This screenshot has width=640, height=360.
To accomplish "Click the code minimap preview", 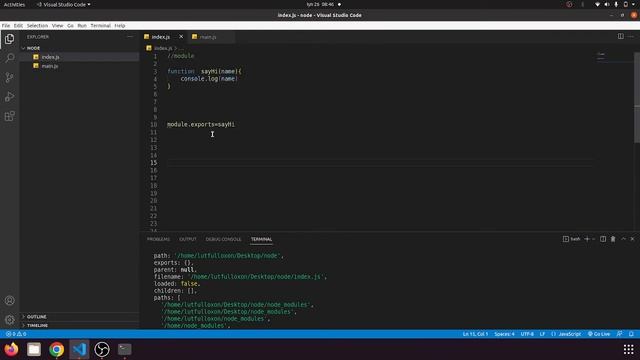I will coord(601,56).
